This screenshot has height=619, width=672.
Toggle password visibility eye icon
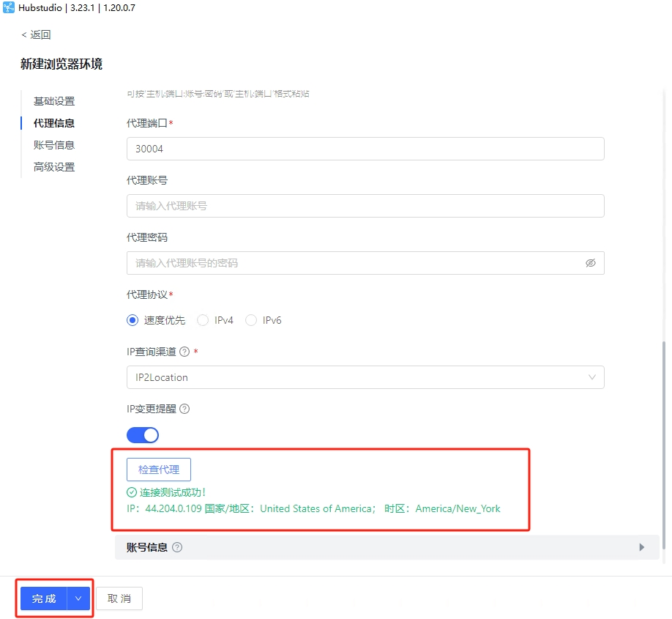[x=590, y=263]
